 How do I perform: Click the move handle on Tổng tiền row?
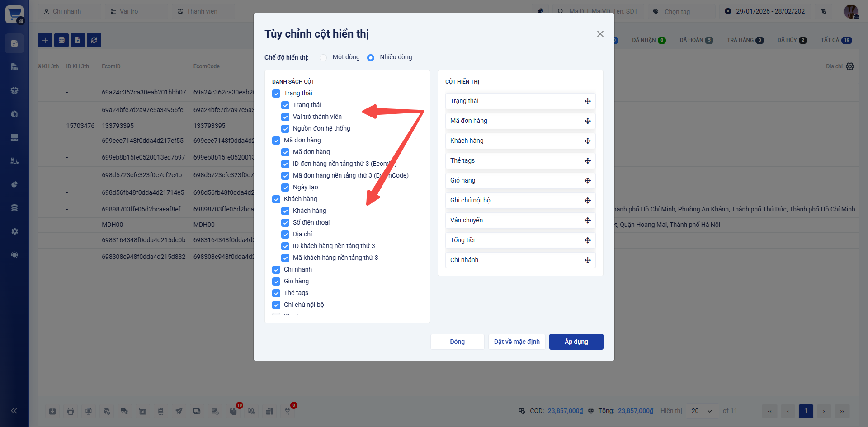(587, 240)
